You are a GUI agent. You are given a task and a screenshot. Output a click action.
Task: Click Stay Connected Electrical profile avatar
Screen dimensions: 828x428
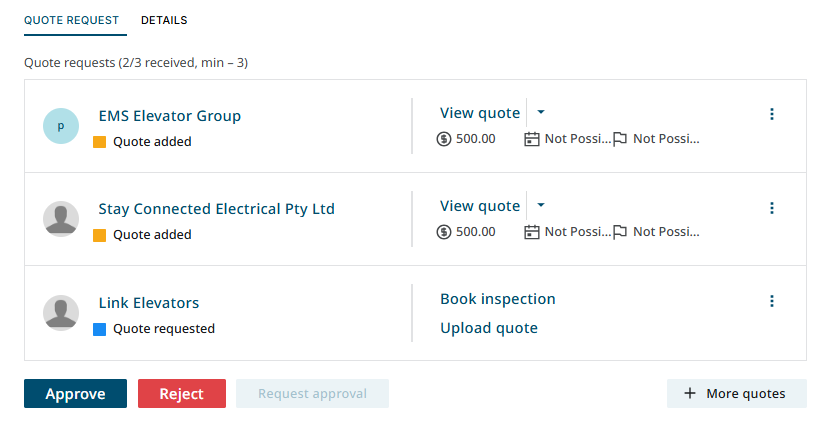pyautogui.click(x=61, y=219)
